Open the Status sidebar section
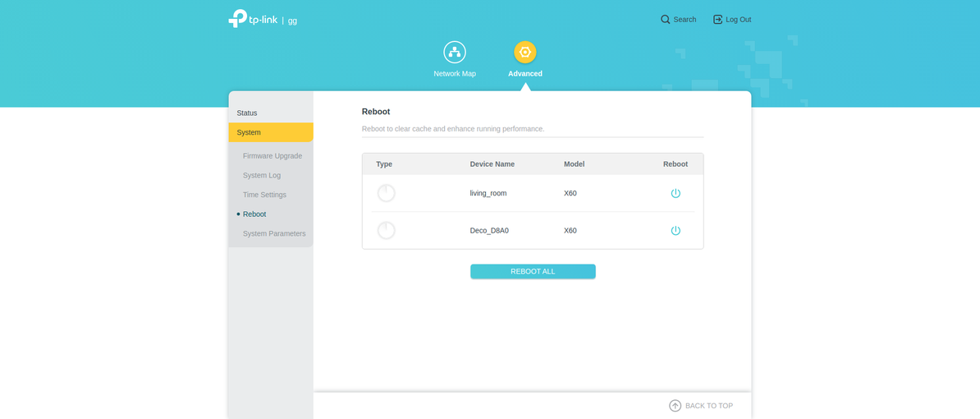The height and width of the screenshot is (419, 980). click(x=247, y=113)
